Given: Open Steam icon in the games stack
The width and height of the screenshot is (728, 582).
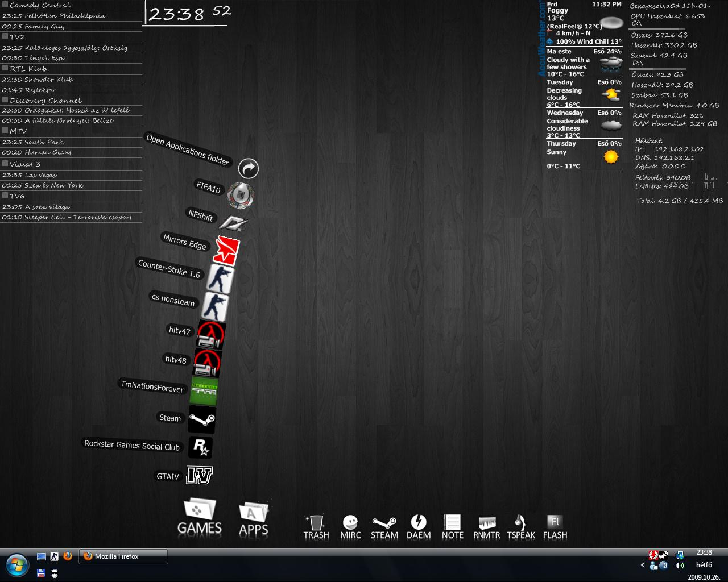Looking at the screenshot, I should coord(202,420).
